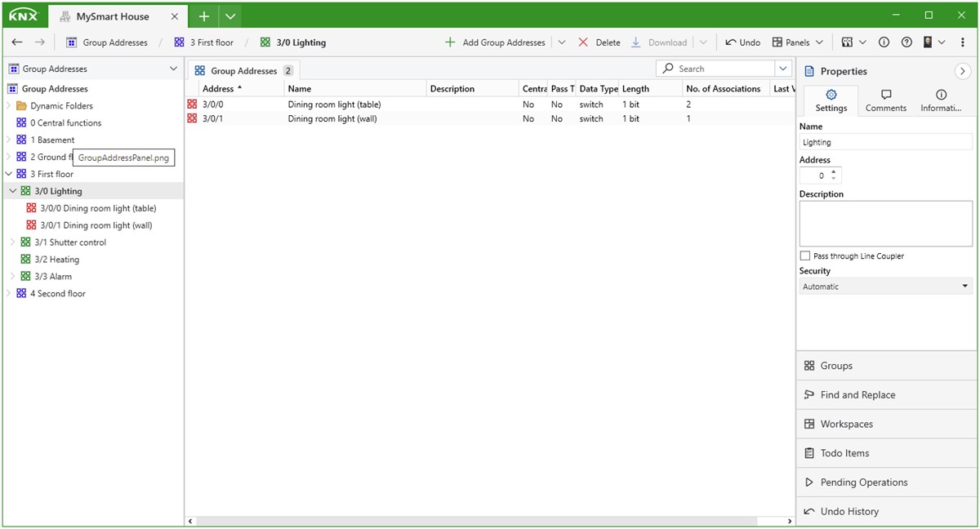Select 0 Central functions tree item

(65, 122)
